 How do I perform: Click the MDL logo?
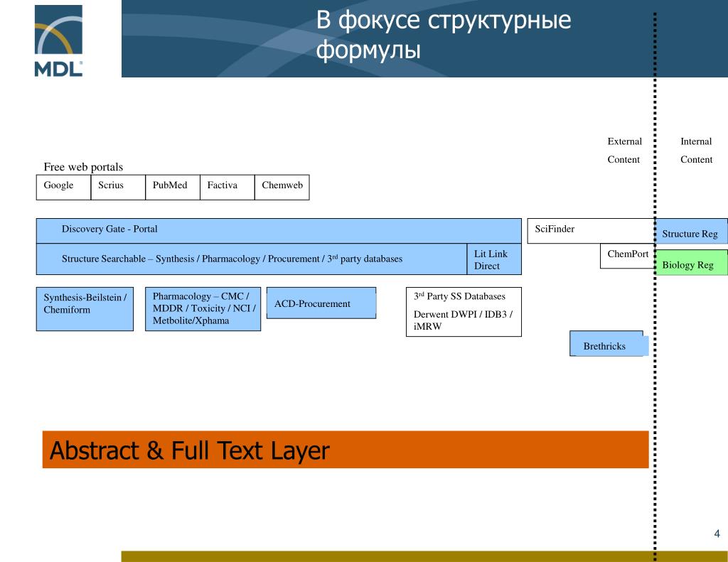[x=58, y=40]
